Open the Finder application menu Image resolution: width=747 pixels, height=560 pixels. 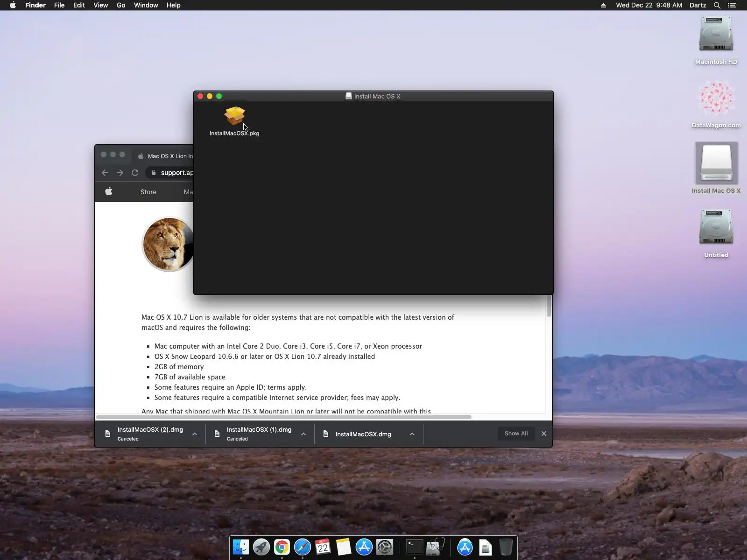click(35, 5)
